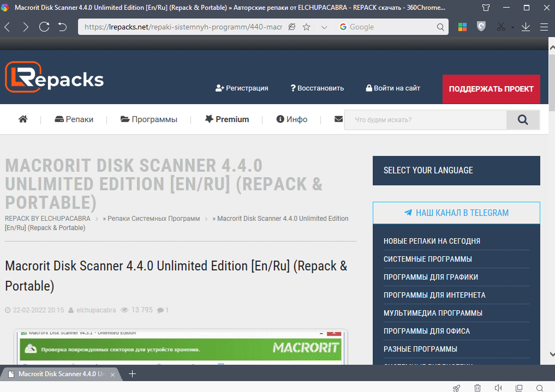Open the Регистрация link
This screenshot has height=392, width=555.
[x=242, y=88]
